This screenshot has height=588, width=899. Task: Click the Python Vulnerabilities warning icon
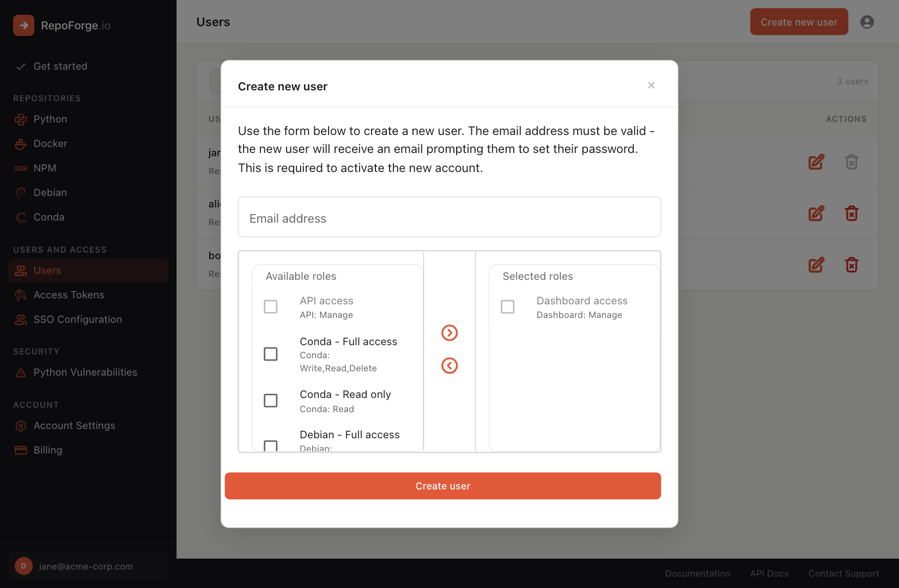coord(21,372)
